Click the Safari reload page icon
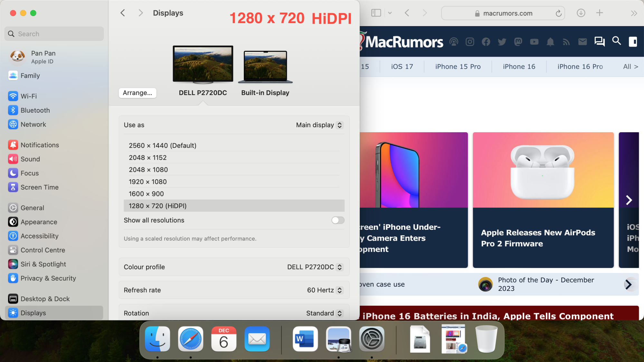The image size is (644, 362). pos(558,13)
